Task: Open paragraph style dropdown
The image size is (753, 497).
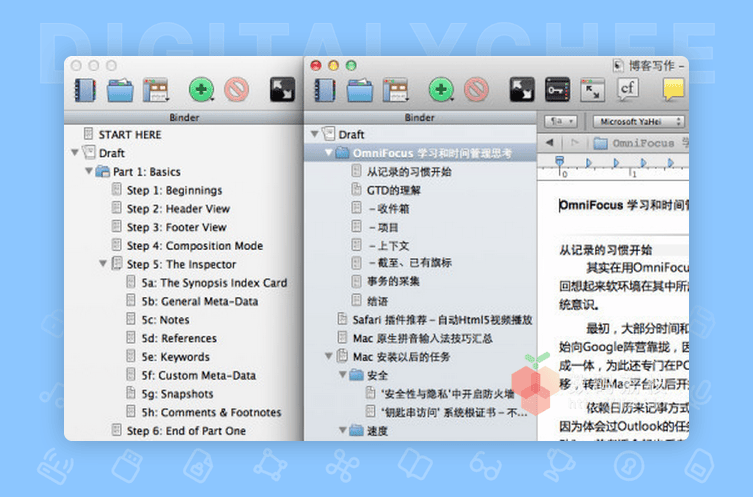Action: point(561,121)
